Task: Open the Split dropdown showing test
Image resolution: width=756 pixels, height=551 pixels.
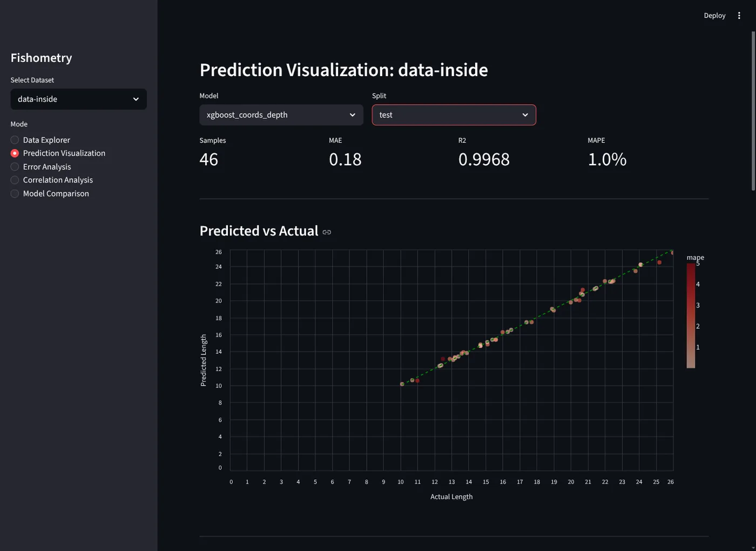Action: [x=454, y=115]
